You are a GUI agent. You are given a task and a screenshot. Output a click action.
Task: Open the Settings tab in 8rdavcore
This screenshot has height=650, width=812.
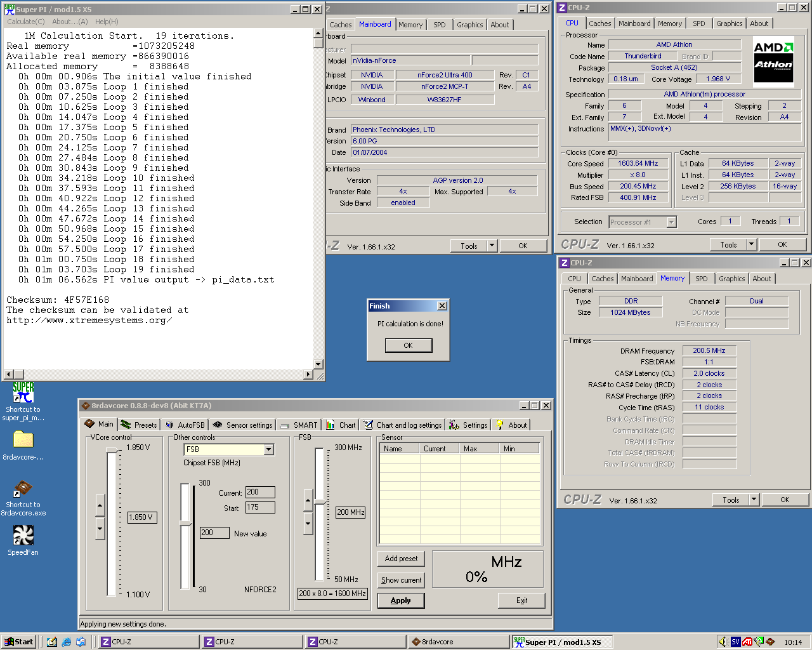coord(468,425)
